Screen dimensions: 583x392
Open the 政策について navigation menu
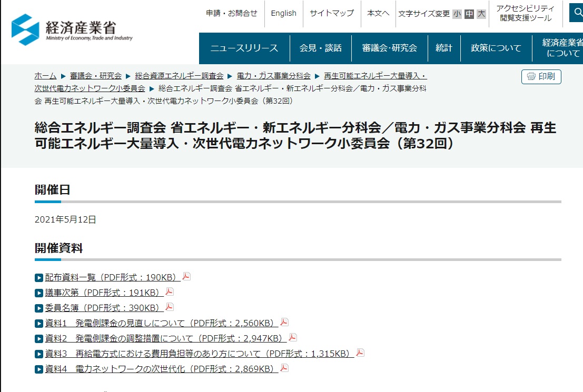496,48
